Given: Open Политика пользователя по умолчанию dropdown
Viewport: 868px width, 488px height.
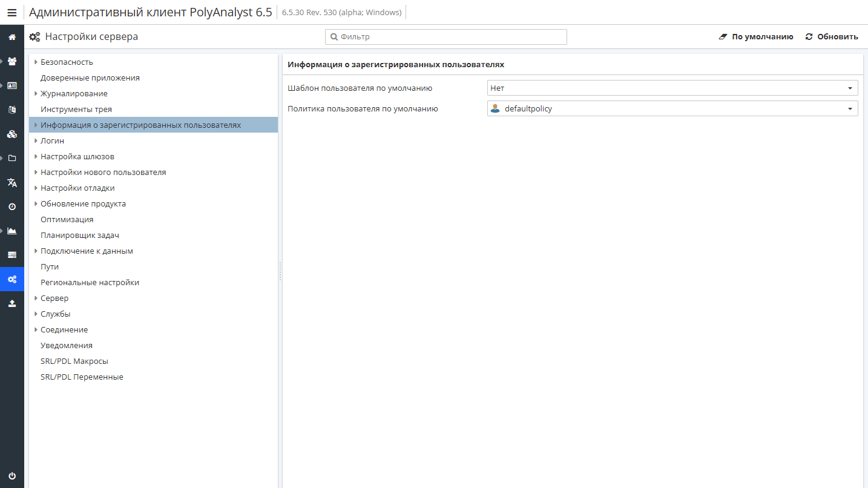Looking at the screenshot, I should tap(672, 109).
